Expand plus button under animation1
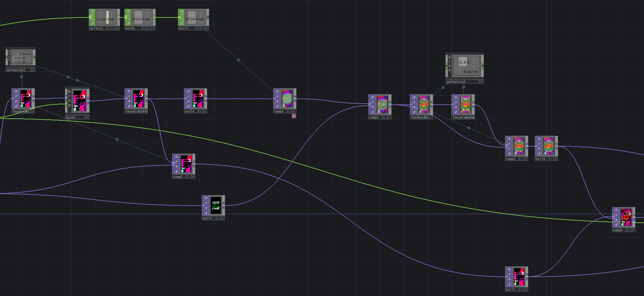The width and height of the screenshot is (644, 296). [33, 70]
